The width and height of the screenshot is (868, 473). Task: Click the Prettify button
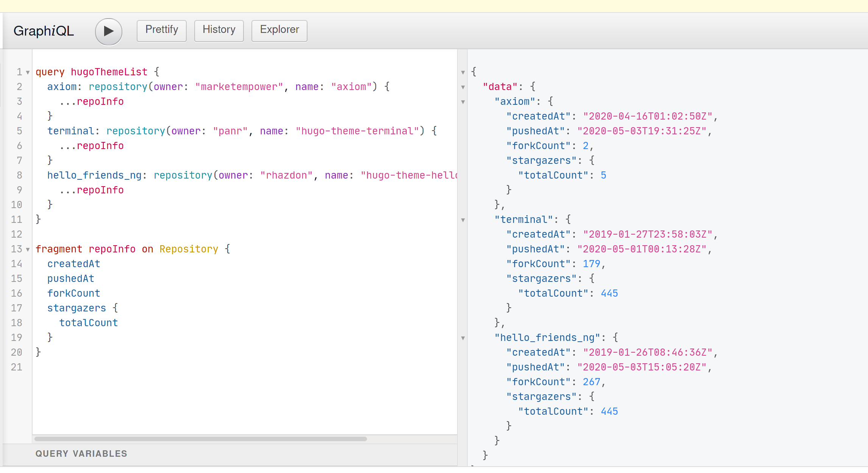coord(162,30)
